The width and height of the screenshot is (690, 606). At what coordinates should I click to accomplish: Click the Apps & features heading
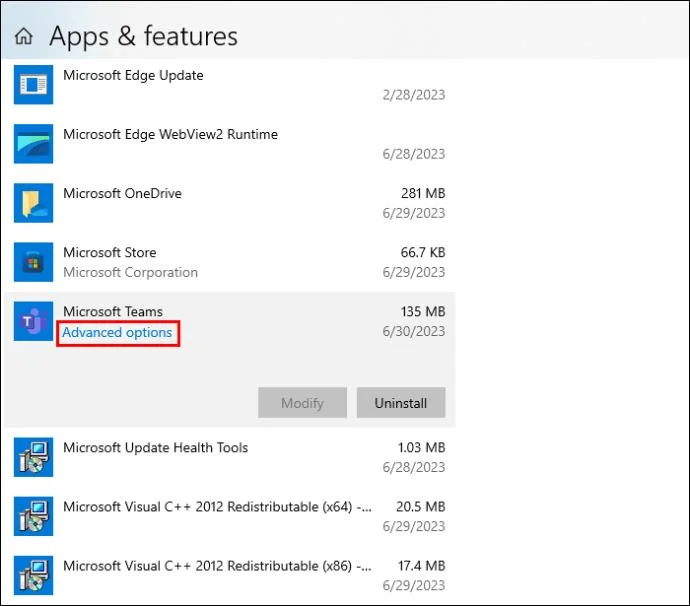(143, 36)
